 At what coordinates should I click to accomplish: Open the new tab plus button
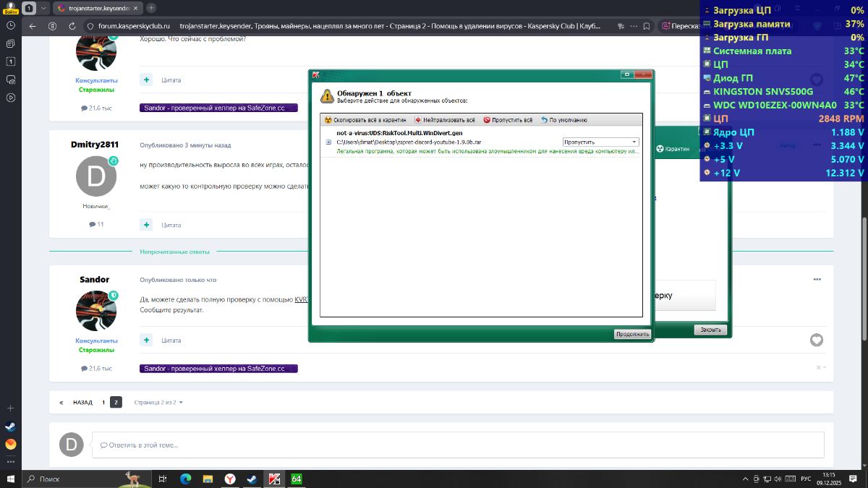point(151,8)
